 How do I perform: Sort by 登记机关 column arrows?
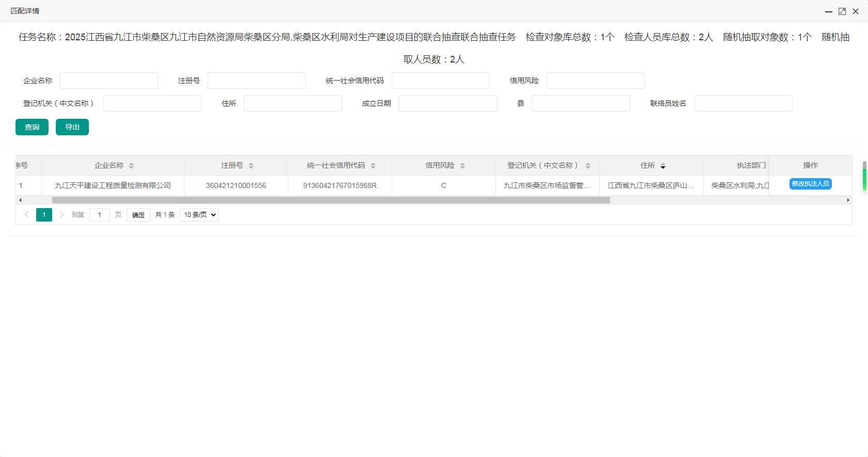coord(588,166)
